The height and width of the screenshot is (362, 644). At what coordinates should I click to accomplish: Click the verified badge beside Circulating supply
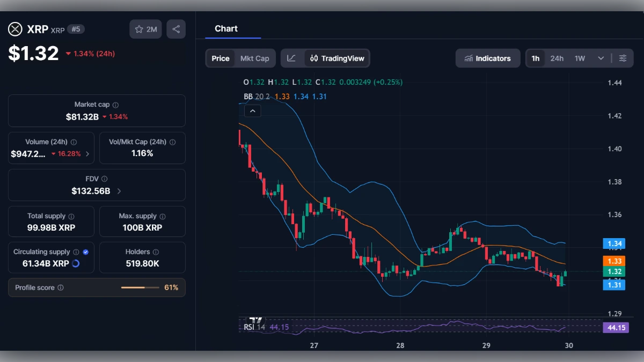(x=85, y=252)
